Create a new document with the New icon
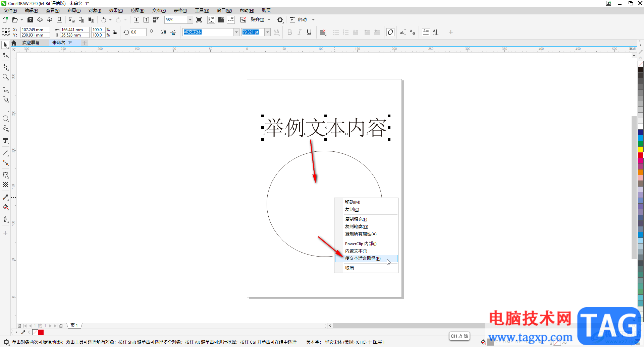 click(x=5, y=20)
